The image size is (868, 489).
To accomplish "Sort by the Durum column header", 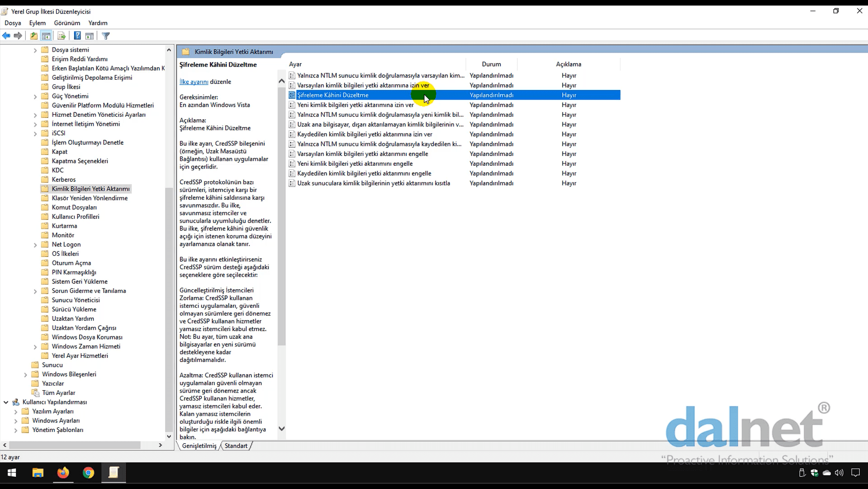I will point(491,64).
